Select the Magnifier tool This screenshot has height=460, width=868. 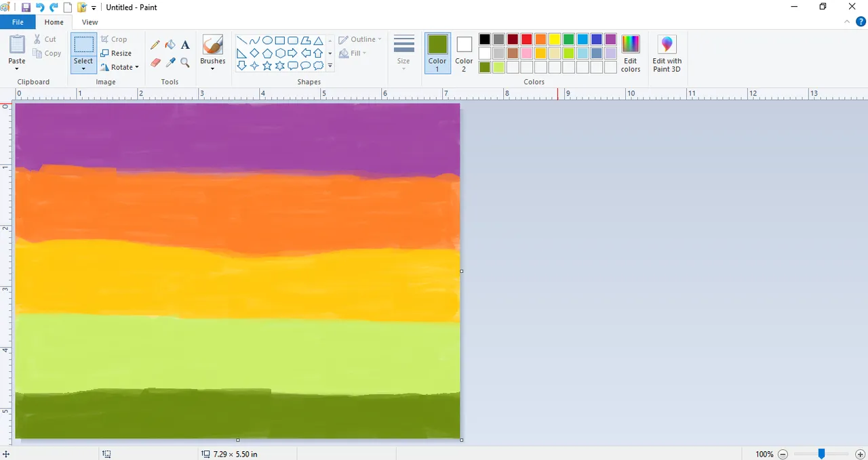click(x=185, y=62)
